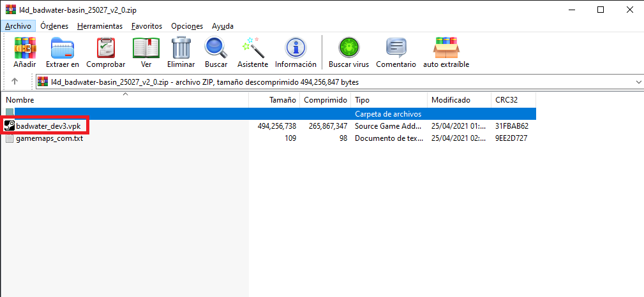Screen dimensions: 644x297
Task: Show archive Información icon
Action: 296,48
